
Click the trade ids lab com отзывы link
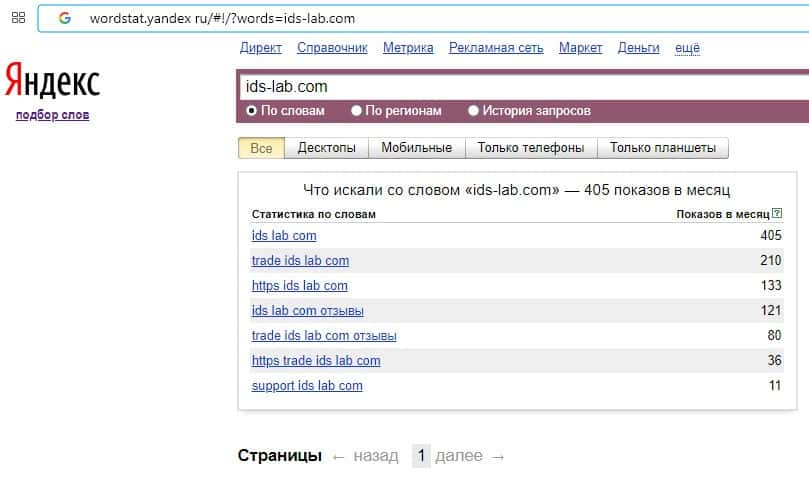(x=324, y=335)
